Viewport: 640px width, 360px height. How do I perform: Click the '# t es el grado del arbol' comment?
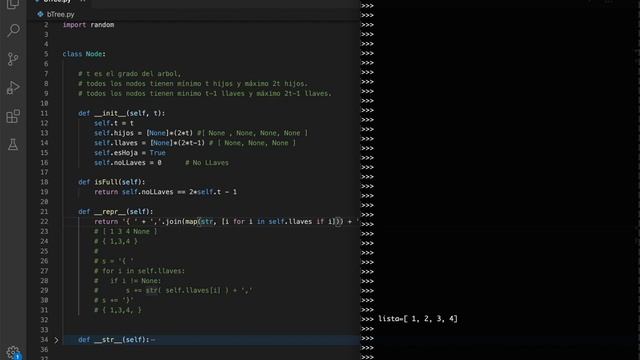tap(130, 74)
